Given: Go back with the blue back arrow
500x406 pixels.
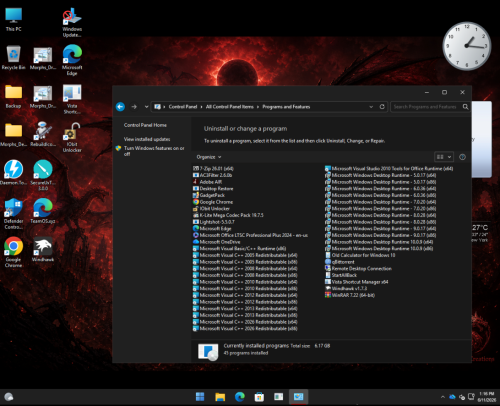Looking at the screenshot, I should [120, 107].
